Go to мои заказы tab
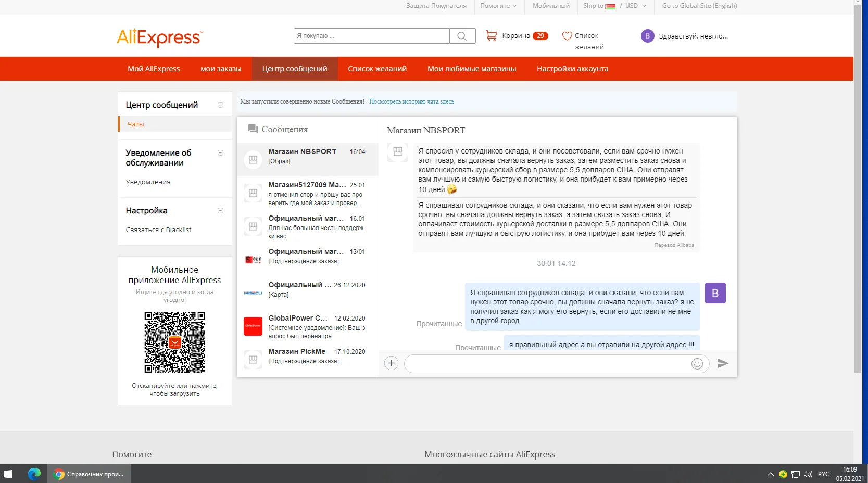 [221, 69]
